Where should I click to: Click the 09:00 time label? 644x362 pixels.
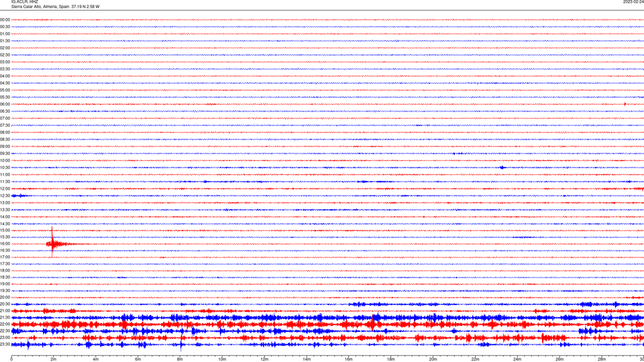5,147
